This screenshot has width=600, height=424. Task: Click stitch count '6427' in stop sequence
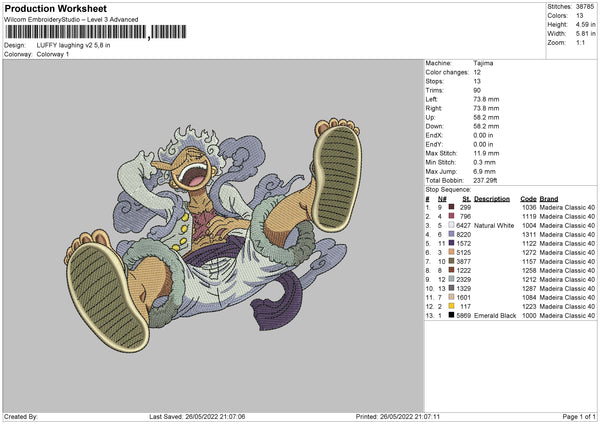tap(464, 225)
